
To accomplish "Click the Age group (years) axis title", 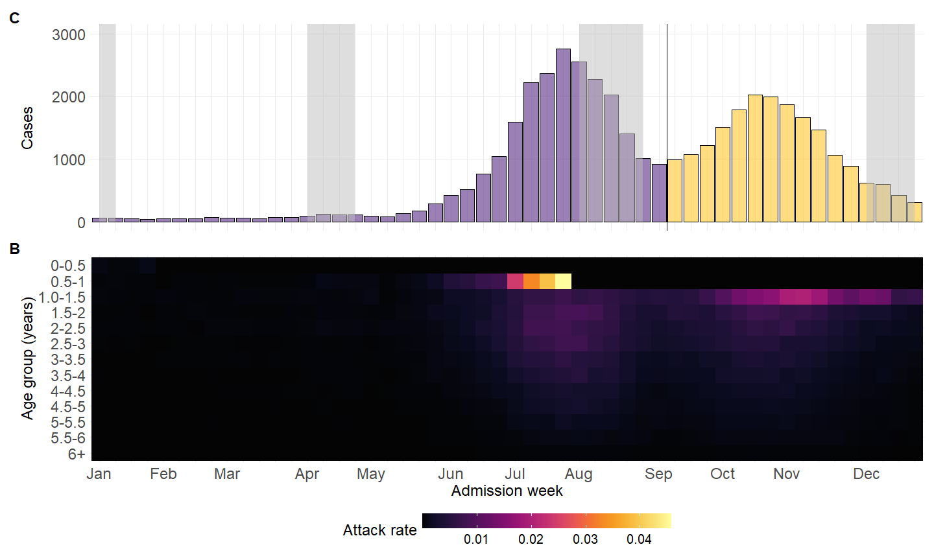I will click(x=27, y=358).
